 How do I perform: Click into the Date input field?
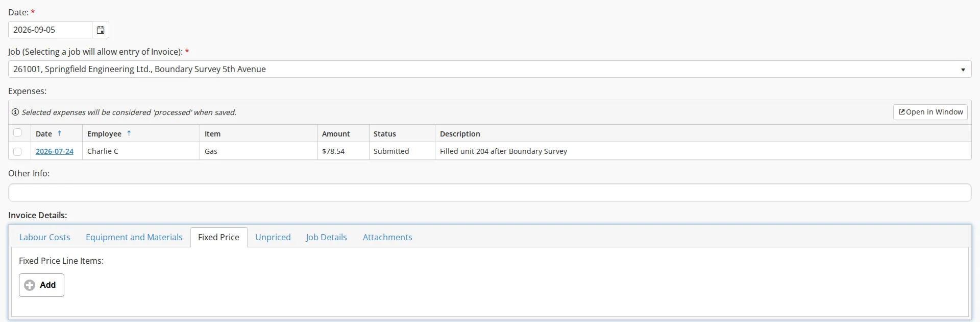click(50, 30)
